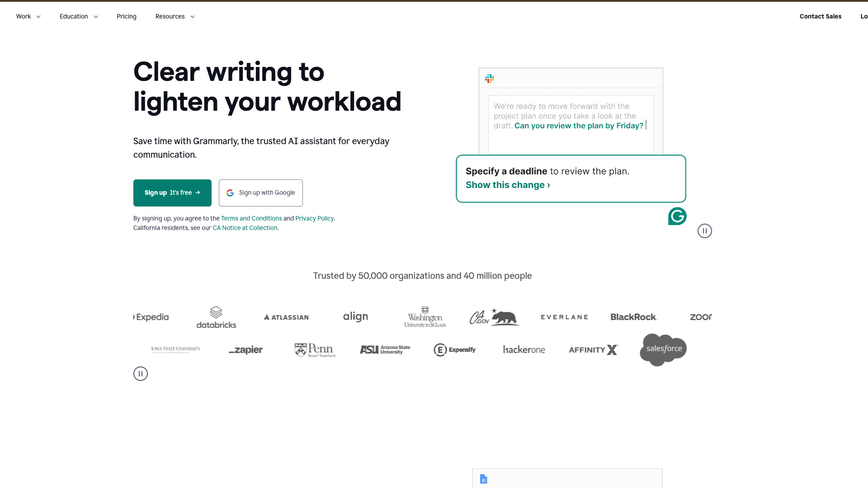Open the Google Docs icon at the bottom
The width and height of the screenshot is (868, 488).
coord(484,479)
